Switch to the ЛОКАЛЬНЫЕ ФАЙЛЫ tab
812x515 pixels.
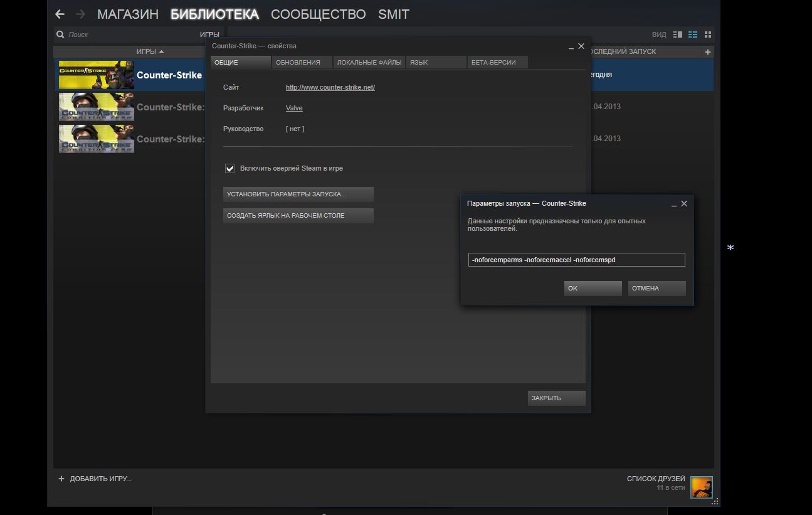pyautogui.click(x=369, y=62)
